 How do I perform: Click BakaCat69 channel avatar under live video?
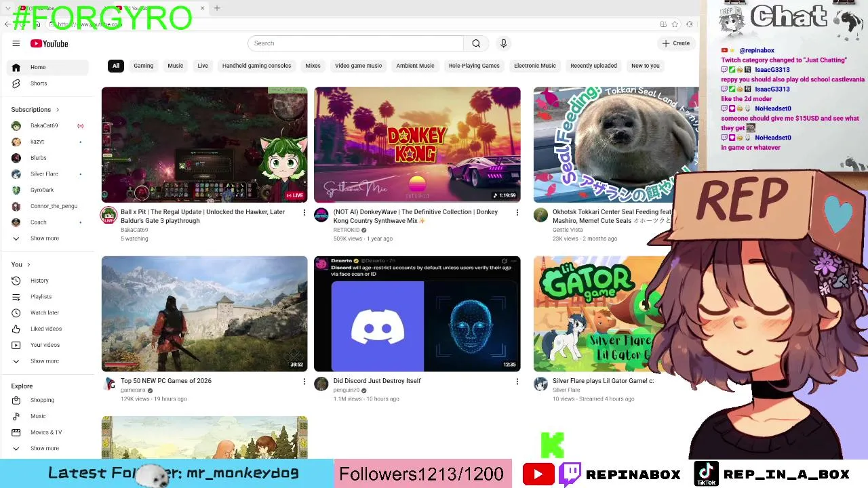pos(108,216)
